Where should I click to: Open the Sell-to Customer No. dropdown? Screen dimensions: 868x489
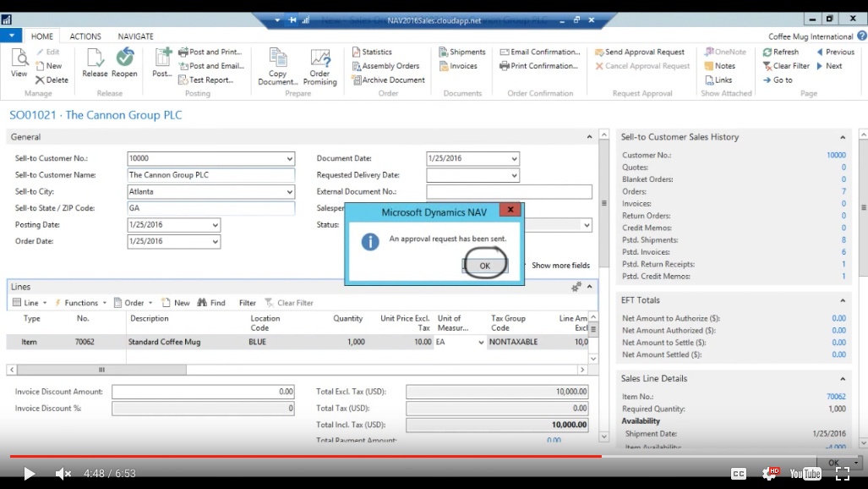click(x=290, y=159)
